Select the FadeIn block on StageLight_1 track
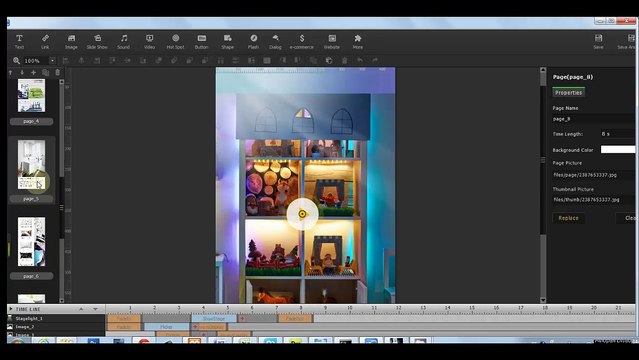639x360 pixels. tap(124, 318)
